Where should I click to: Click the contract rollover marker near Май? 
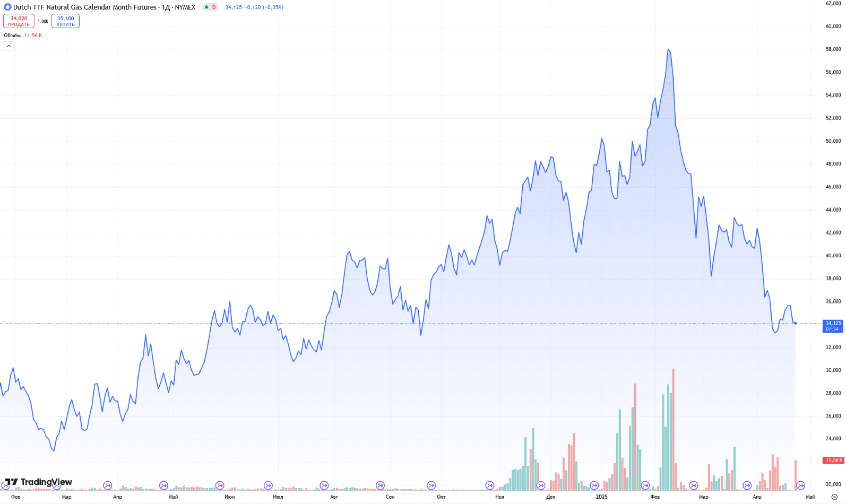(x=163, y=485)
